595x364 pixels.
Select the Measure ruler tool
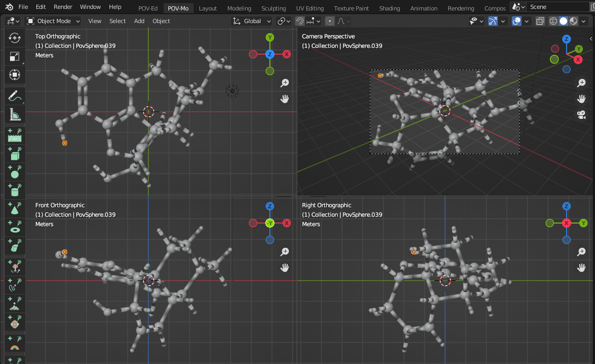pyautogui.click(x=15, y=114)
